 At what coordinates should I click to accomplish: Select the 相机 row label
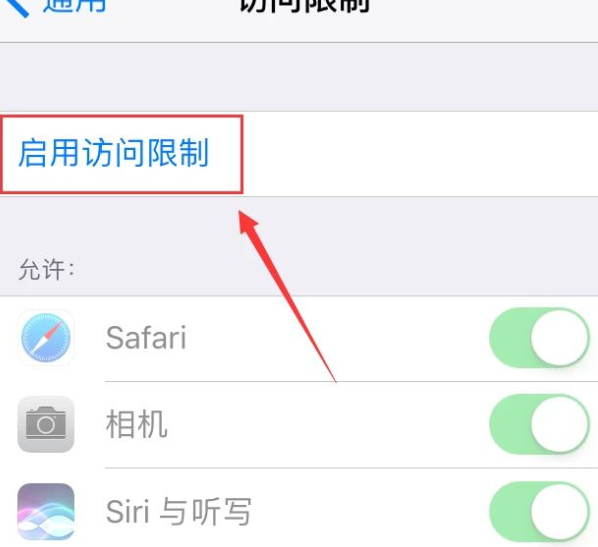137,425
